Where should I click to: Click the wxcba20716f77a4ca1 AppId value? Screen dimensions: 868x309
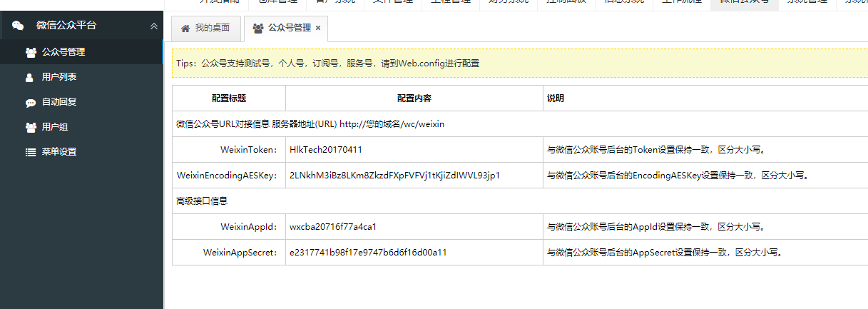tap(333, 227)
